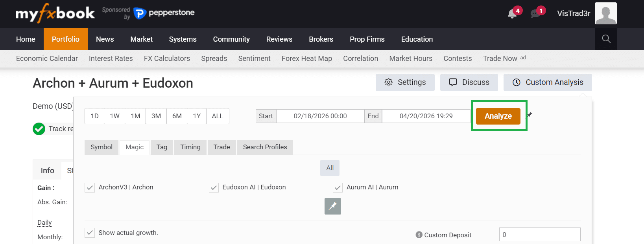Screen dimensions: 644x244
Task: Open the Contests link
Action: 458,59
